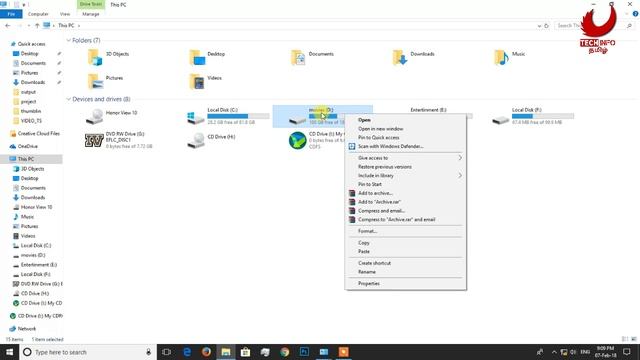Image resolution: width=640 pixels, height=360 pixels.
Task: Open the Desktop folder icon
Action: click(197, 58)
